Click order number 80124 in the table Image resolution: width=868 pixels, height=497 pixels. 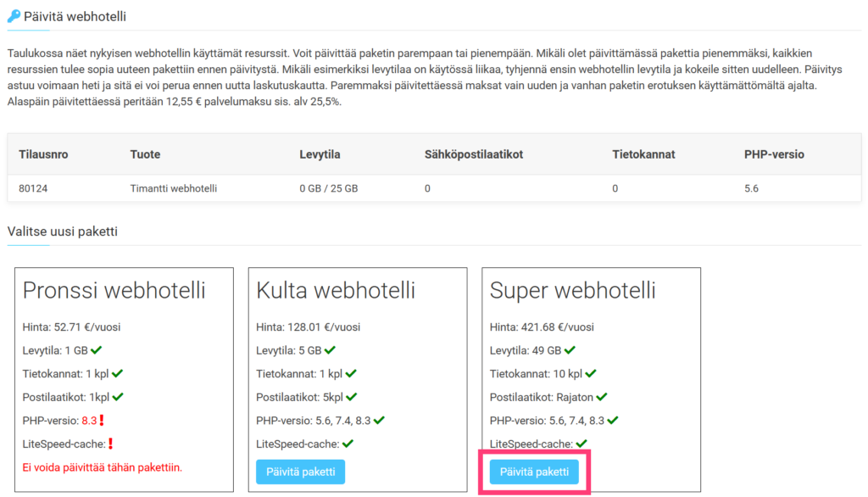(x=33, y=188)
